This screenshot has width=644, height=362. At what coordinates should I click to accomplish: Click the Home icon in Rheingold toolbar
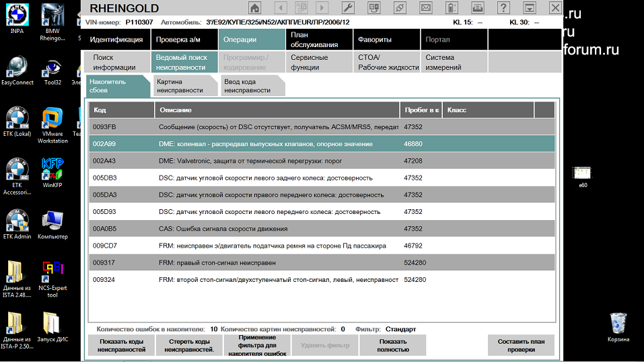(254, 8)
